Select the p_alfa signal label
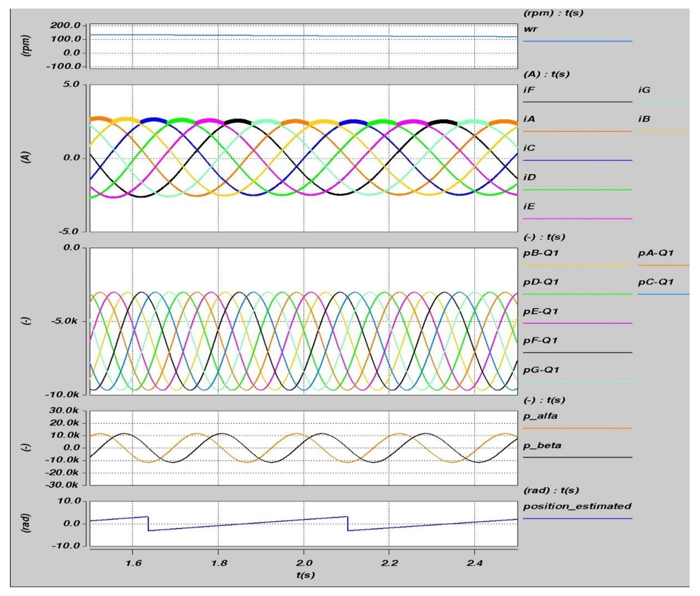Image resolution: width=700 pixels, height=596 pixels. tap(540, 416)
